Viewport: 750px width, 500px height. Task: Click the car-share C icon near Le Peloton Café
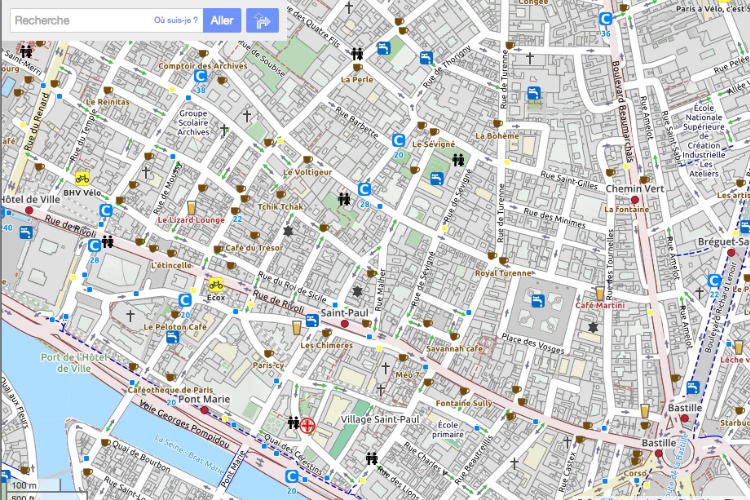(185, 300)
